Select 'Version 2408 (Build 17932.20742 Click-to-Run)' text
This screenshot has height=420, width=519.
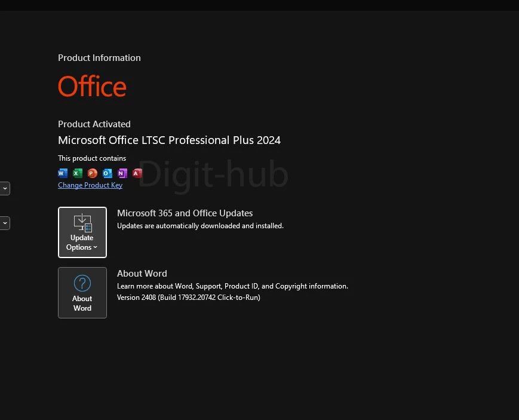(x=189, y=298)
